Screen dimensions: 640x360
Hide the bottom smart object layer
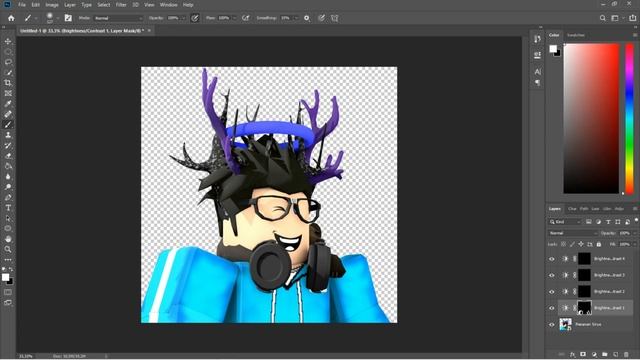click(552, 324)
